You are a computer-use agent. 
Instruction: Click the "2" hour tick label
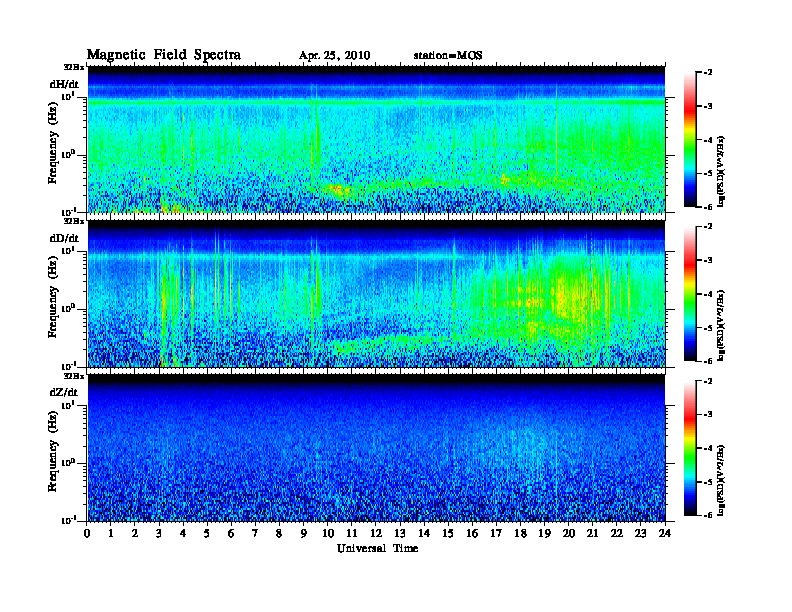(x=135, y=534)
